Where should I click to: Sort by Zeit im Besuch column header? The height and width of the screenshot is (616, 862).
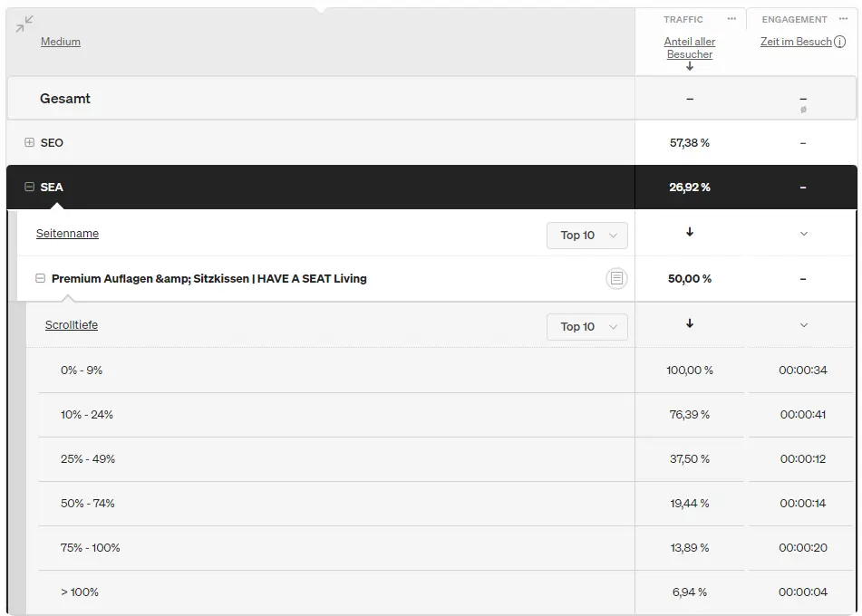[795, 42]
